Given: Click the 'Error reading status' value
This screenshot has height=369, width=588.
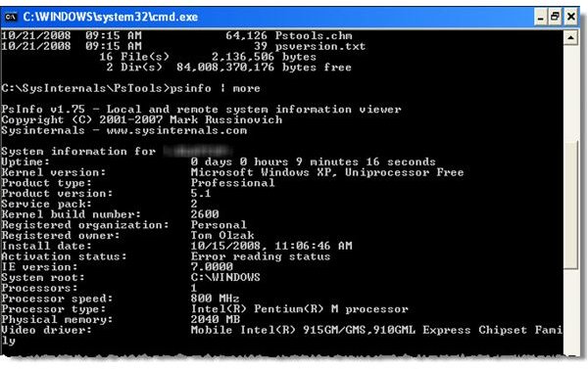Looking at the screenshot, I should tap(261, 256).
